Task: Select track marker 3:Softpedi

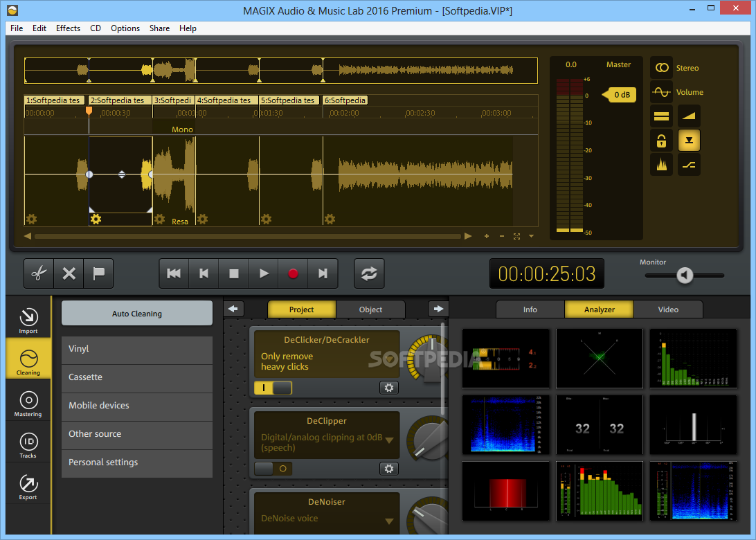Action: pyautogui.click(x=173, y=100)
